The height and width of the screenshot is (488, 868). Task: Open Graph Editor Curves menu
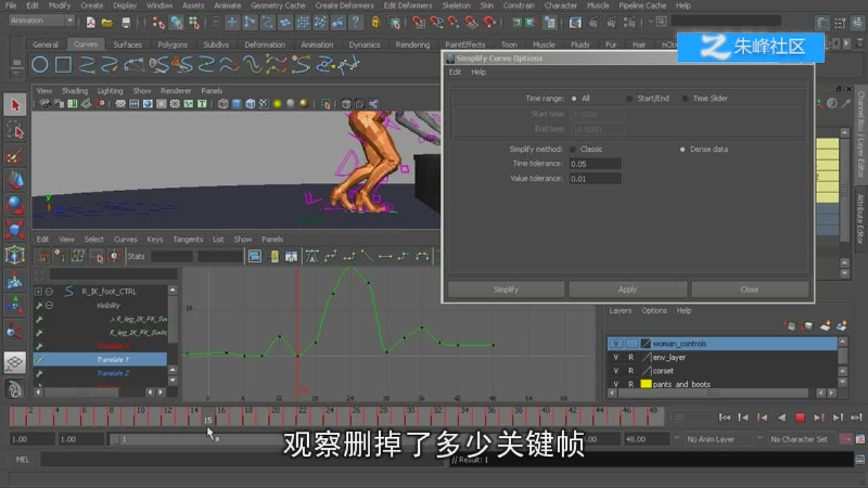coord(125,239)
